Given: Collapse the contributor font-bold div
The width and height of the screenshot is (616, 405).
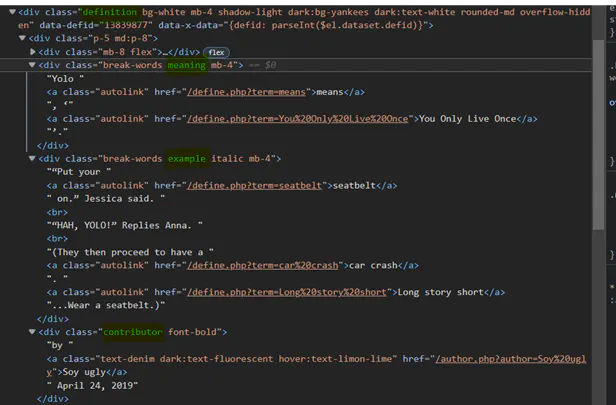Looking at the screenshot, I should 32,332.
